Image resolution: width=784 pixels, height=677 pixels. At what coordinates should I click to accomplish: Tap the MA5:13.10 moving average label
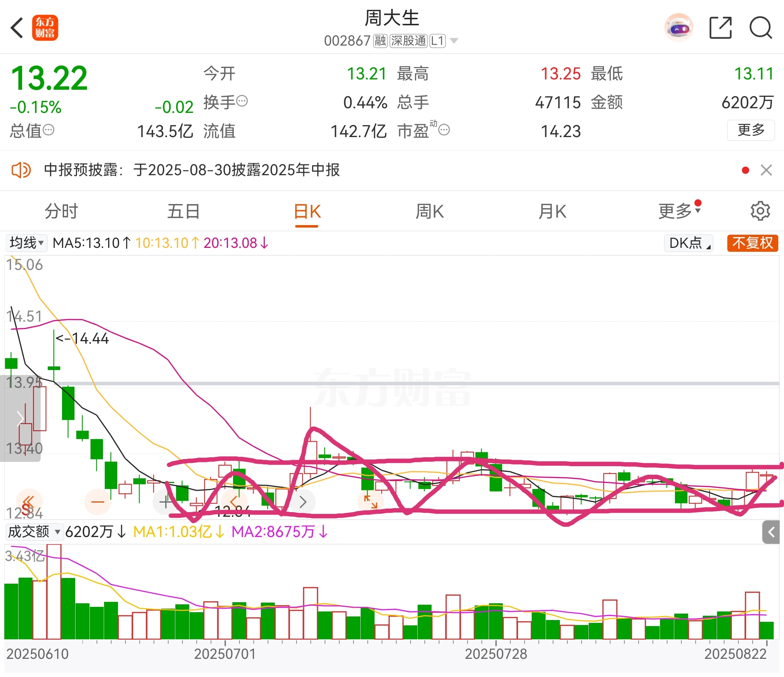click(92, 243)
